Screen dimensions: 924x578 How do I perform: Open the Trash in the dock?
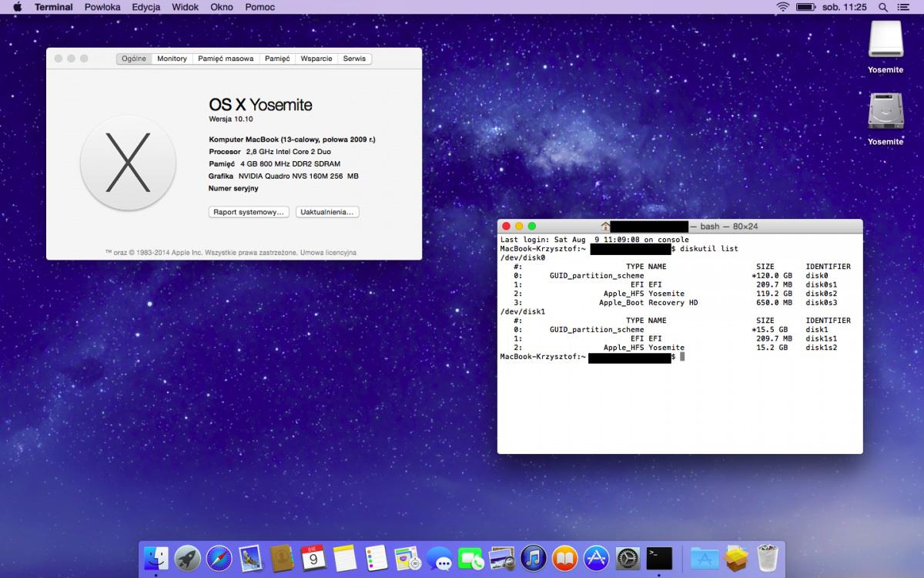tap(767, 557)
